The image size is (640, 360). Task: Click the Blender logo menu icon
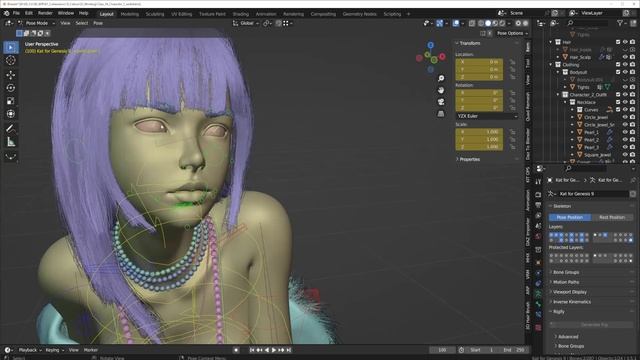[6, 13]
